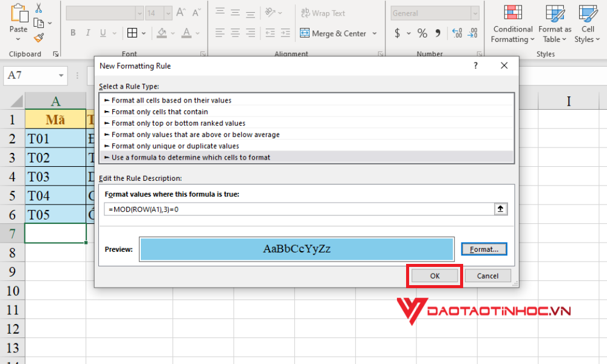Select 'Format all cells based on their values'
Screen dimensions: 607x364
(307, 100)
